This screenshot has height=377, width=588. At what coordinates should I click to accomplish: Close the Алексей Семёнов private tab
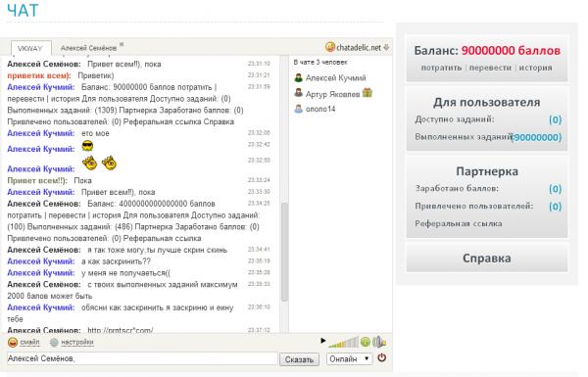pos(122,44)
